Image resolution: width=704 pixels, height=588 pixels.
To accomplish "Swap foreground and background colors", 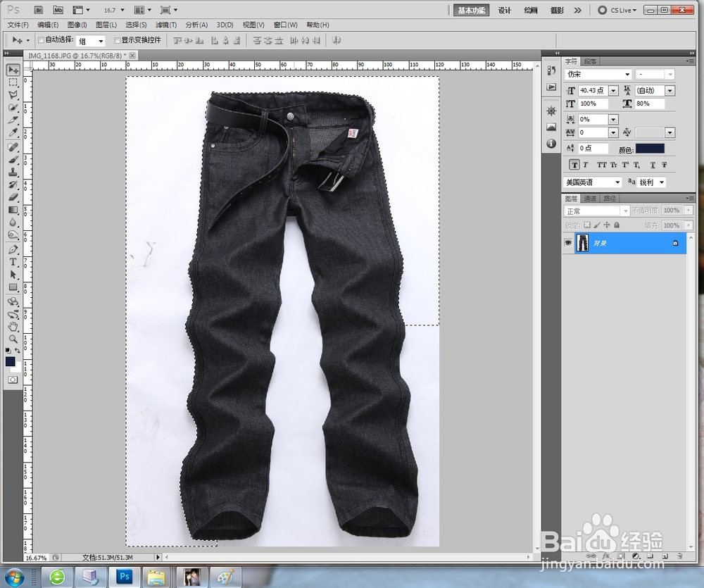I will [x=17, y=351].
